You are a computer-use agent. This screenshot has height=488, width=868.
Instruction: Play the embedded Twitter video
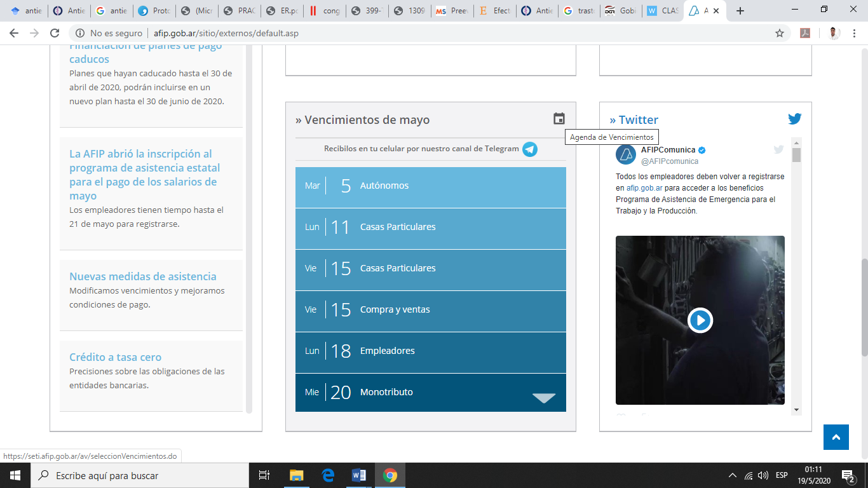700,320
